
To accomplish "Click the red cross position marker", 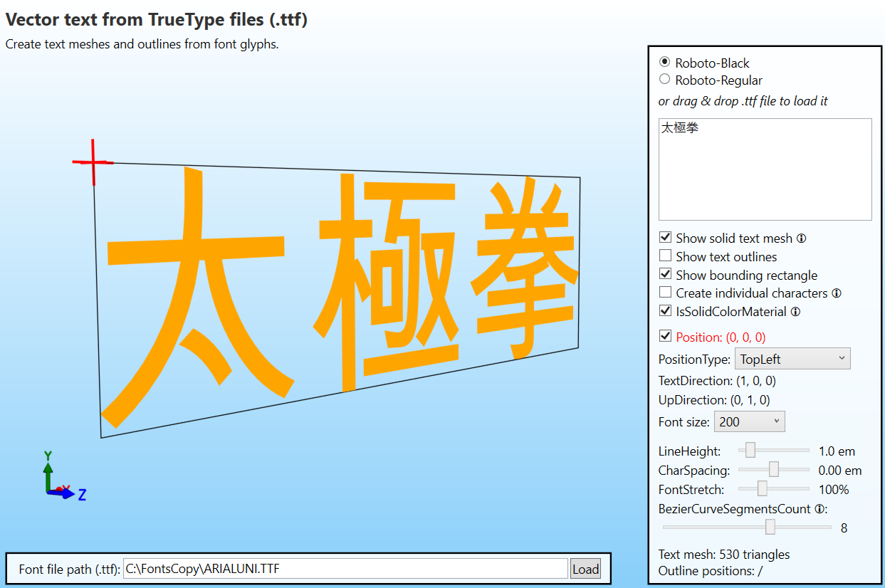I will point(93,163).
